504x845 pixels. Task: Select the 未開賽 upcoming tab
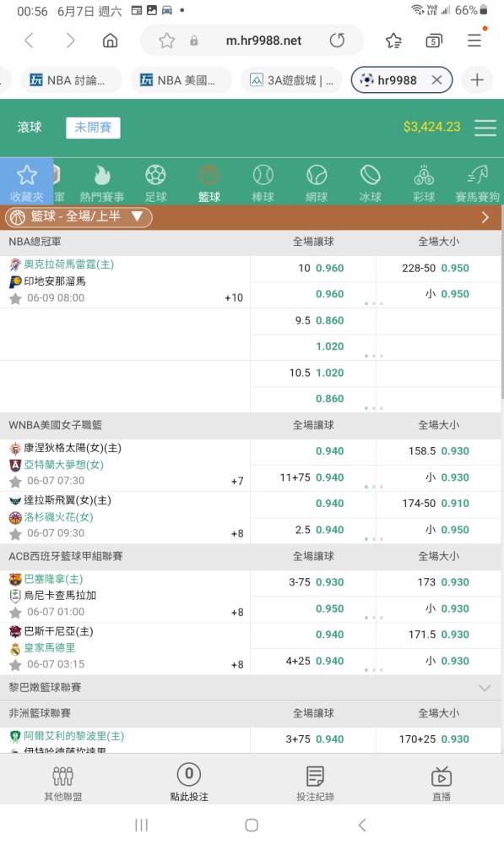tap(93, 128)
